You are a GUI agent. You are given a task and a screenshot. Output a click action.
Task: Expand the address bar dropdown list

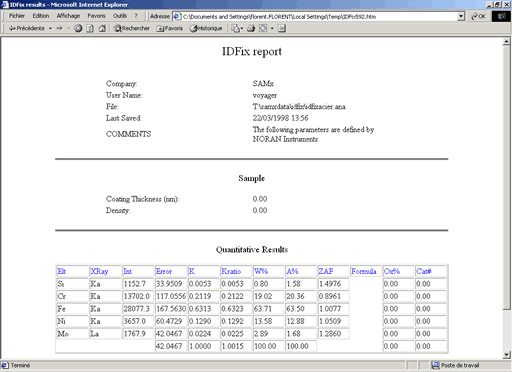pyautogui.click(x=461, y=16)
